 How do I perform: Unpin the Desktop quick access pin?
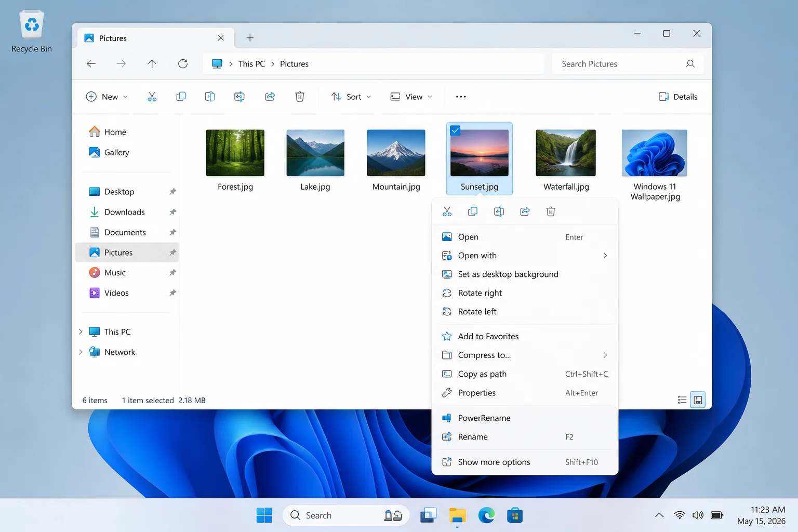coord(172,192)
